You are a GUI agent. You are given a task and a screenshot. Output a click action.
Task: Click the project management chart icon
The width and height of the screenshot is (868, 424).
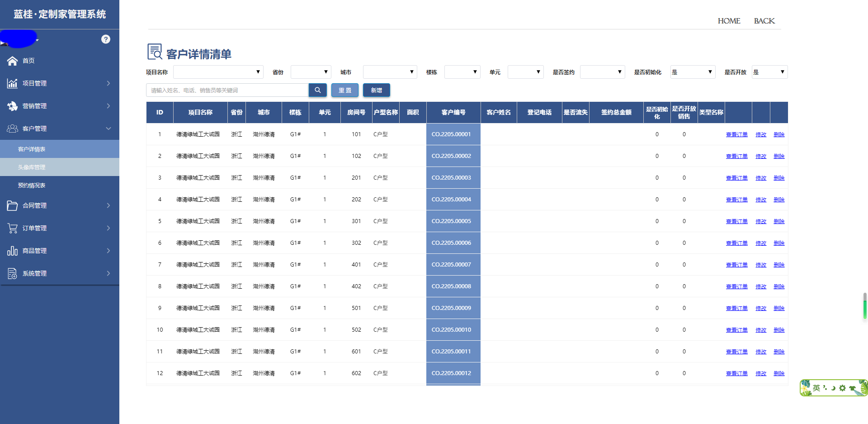coord(12,83)
